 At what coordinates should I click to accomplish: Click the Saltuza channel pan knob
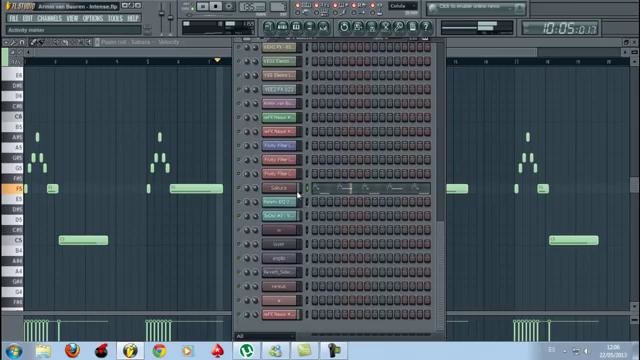coord(247,188)
